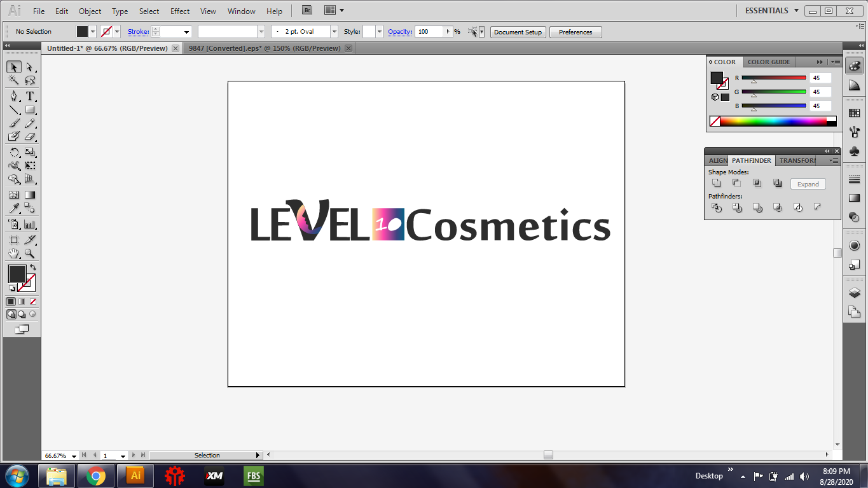Select the Type tool
Image resolution: width=868 pixels, height=488 pixels.
[30, 96]
